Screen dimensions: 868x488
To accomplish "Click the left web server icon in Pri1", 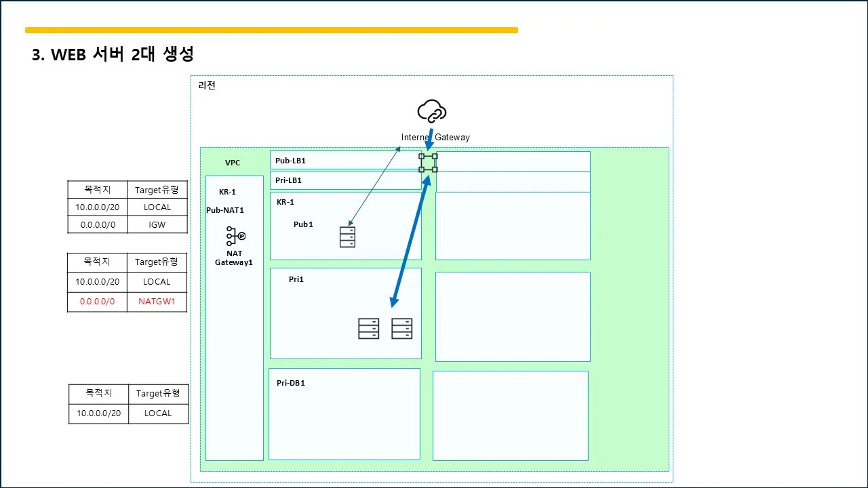I will point(369,329).
